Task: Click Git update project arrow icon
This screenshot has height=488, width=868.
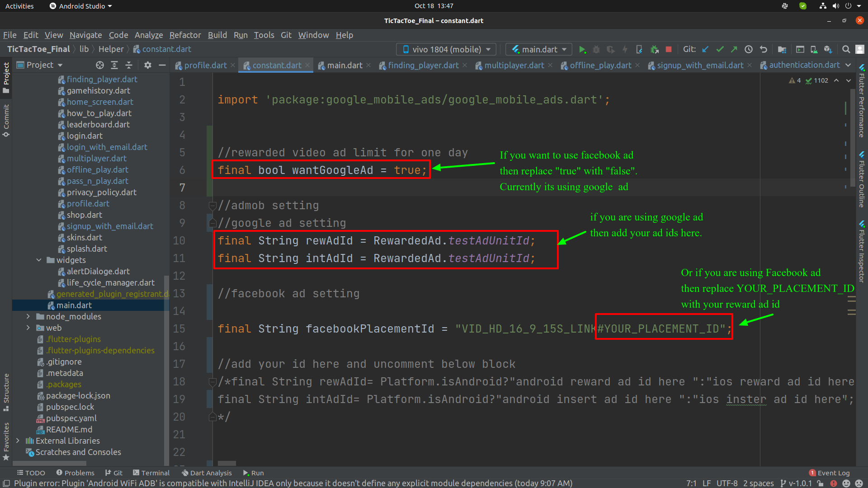Action: point(705,49)
